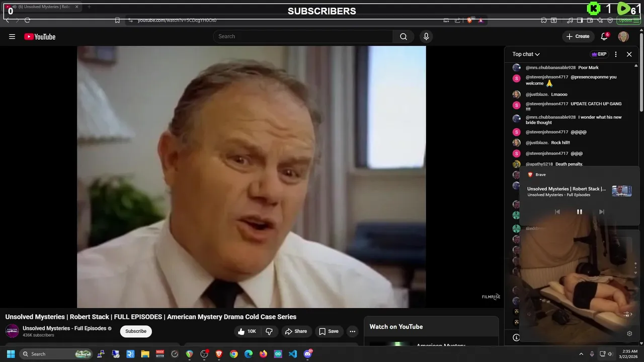Open taskbar clock showing 2:35 AM
Image resolution: width=644 pixels, height=362 pixels.
tap(629, 354)
